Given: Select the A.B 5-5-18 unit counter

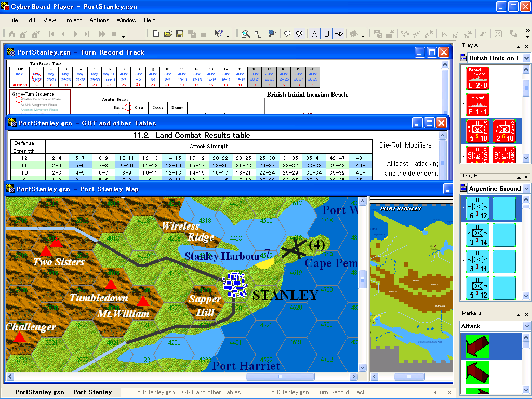Looking at the screenshot, I should pos(478,131).
